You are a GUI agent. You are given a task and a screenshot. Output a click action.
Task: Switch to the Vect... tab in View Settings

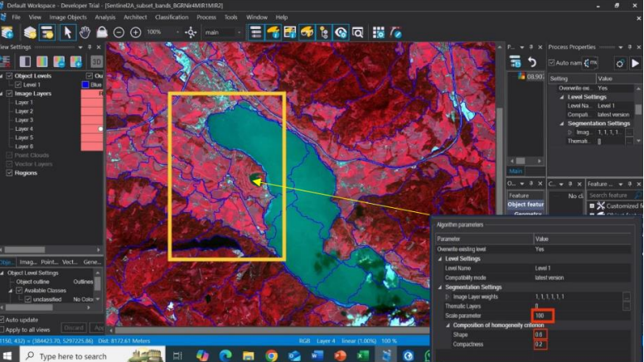70,262
